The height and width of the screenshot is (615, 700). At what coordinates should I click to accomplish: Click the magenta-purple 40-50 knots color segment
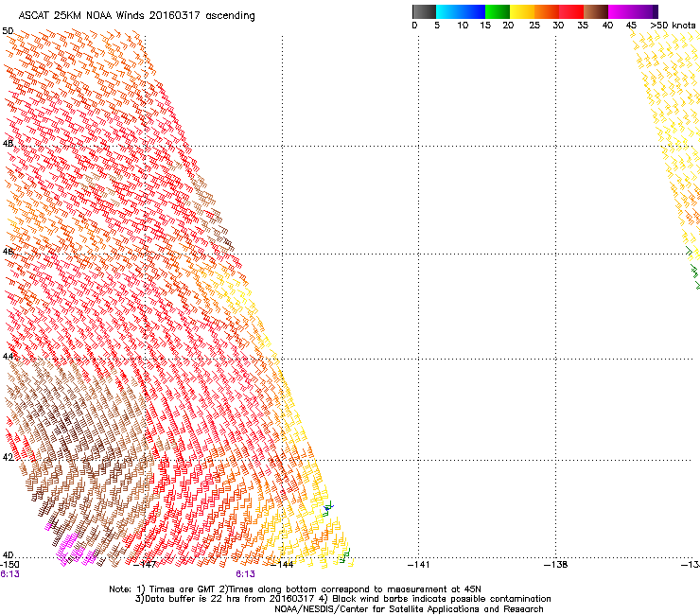click(x=633, y=11)
